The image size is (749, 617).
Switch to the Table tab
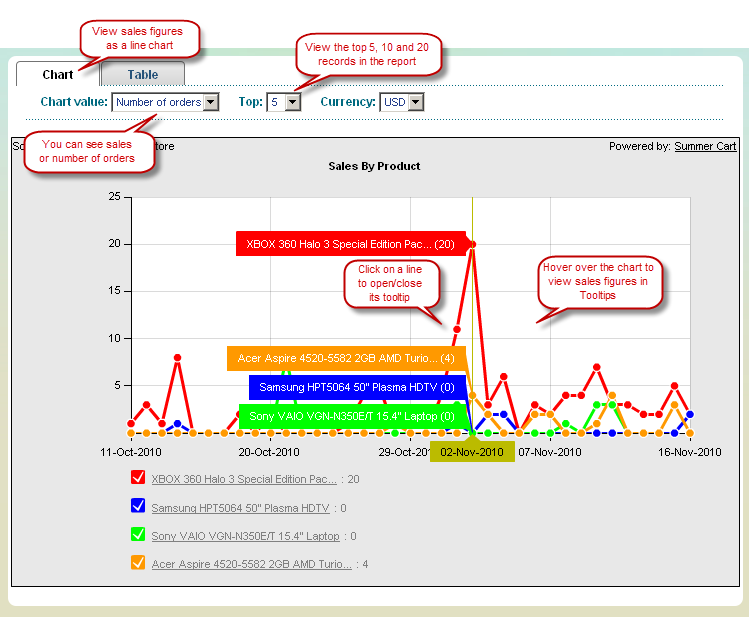[x=142, y=75]
